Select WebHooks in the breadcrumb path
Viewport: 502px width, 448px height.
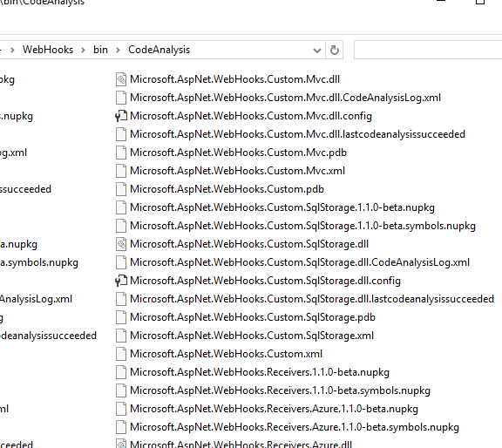pos(48,50)
